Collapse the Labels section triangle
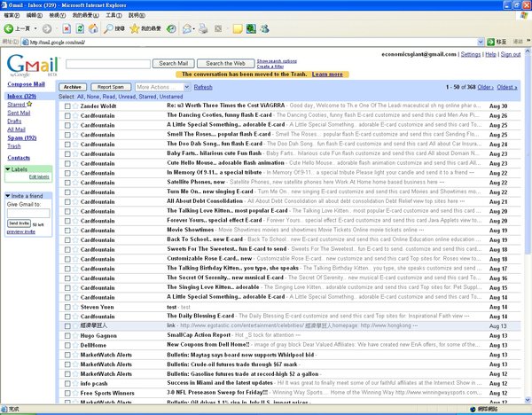The width and height of the screenshot is (532, 415). pos(10,168)
